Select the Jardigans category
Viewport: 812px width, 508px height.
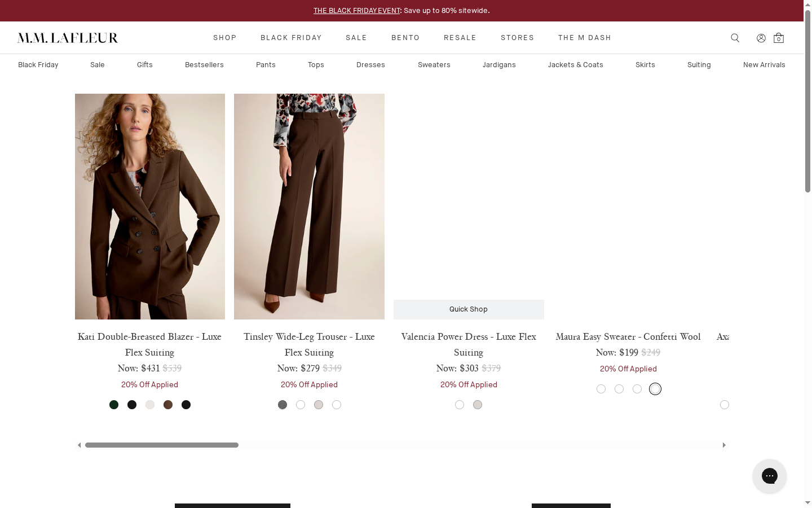click(x=499, y=64)
